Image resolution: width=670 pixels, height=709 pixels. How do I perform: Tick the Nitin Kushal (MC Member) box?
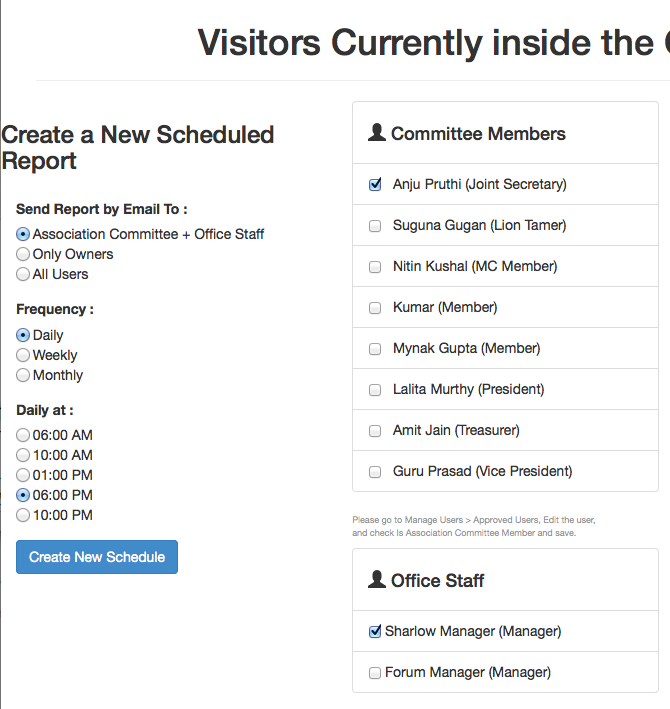point(375,267)
